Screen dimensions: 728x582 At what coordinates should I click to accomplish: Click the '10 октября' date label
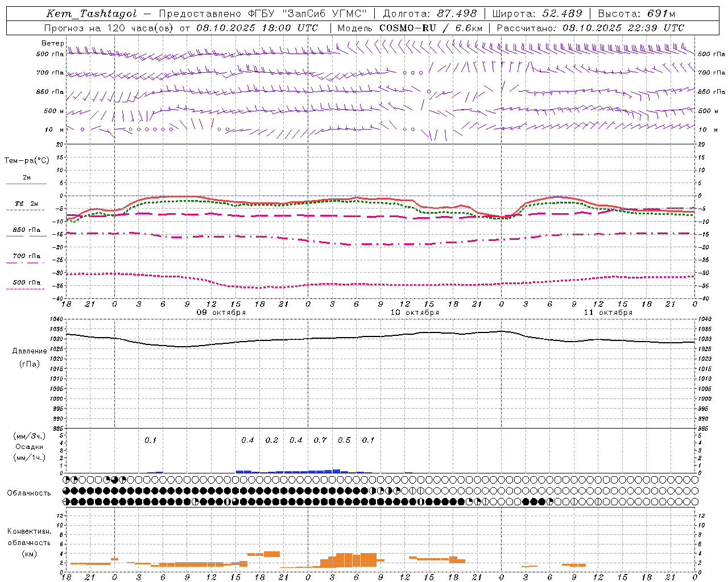[x=415, y=313]
